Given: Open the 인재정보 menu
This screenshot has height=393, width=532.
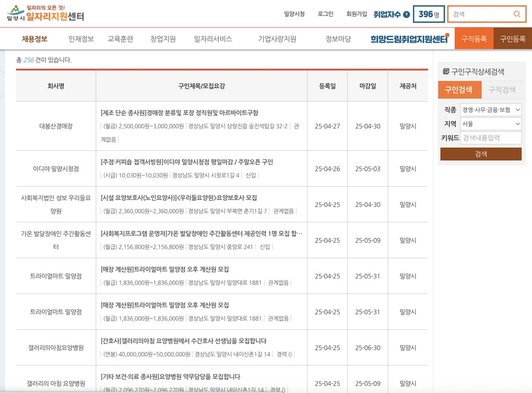Looking at the screenshot, I should coord(81,39).
